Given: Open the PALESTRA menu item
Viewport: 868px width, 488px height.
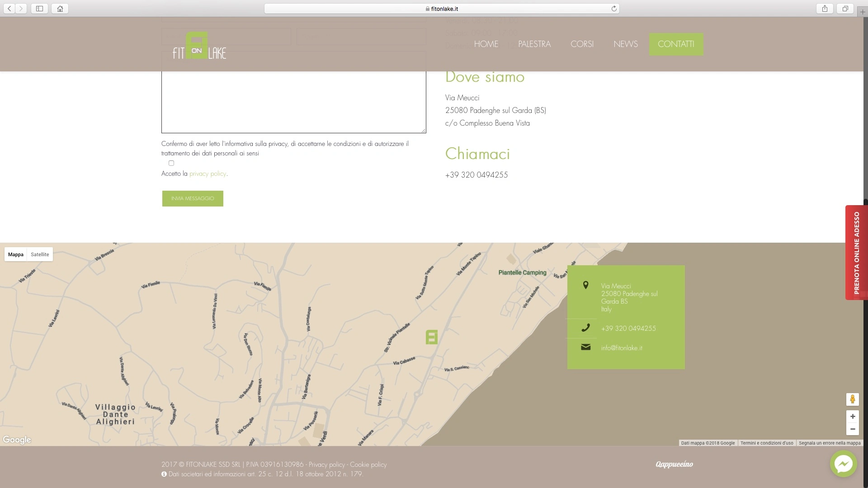Looking at the screenshot, I should tap(534, 44).
